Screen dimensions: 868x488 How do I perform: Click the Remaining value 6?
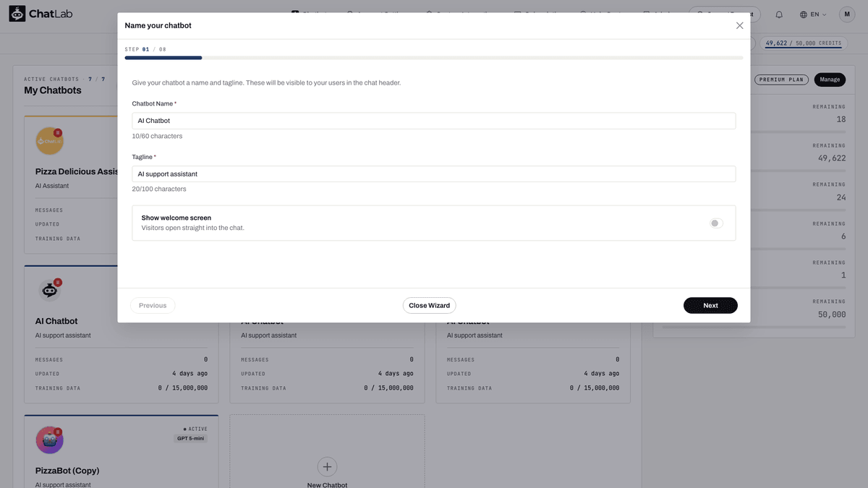click(843, 236)
